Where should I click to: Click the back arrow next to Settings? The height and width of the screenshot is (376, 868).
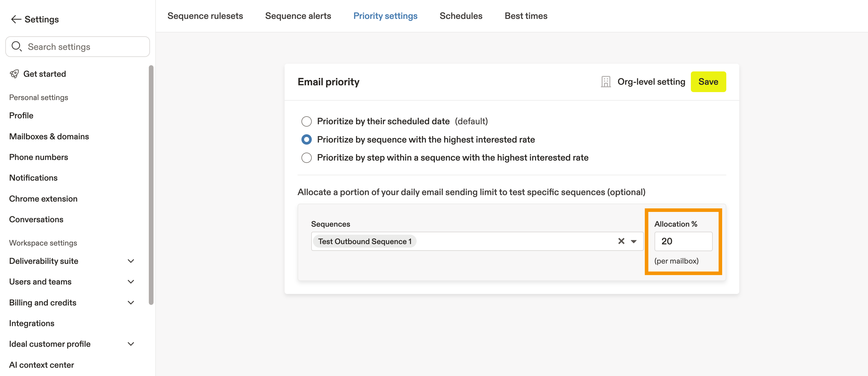point(16,19)
